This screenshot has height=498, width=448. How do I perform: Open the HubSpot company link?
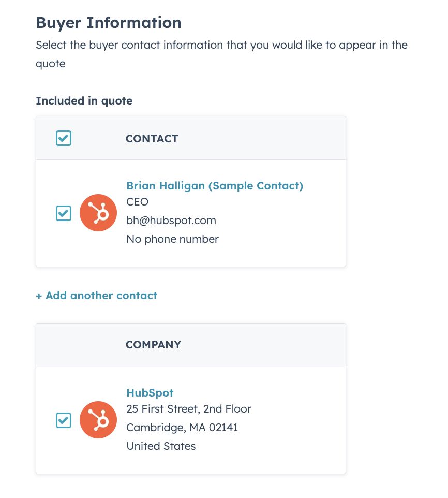[x=150, y=393]
